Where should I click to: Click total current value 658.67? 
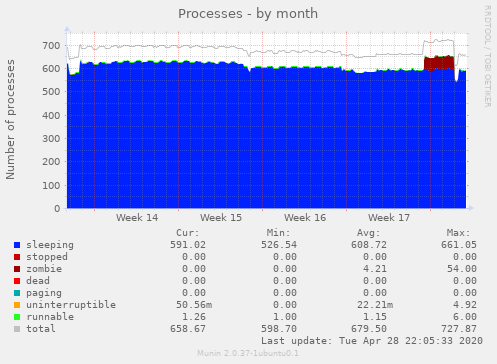click(x=188, y=329)
